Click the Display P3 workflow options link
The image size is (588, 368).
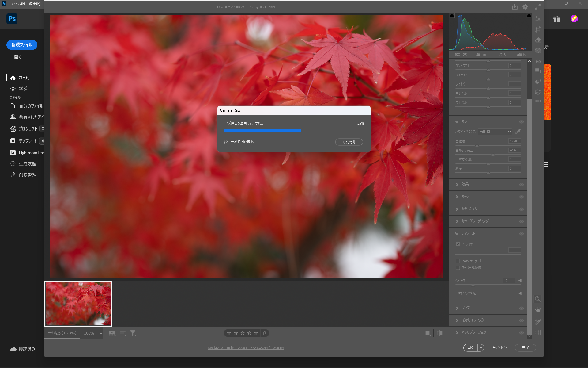(246, 348)
